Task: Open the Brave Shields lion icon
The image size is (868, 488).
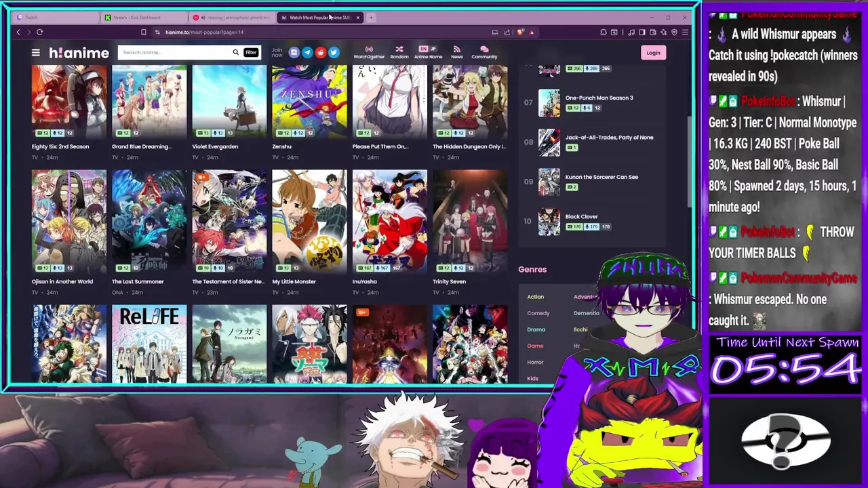Action: pos(520,32)
